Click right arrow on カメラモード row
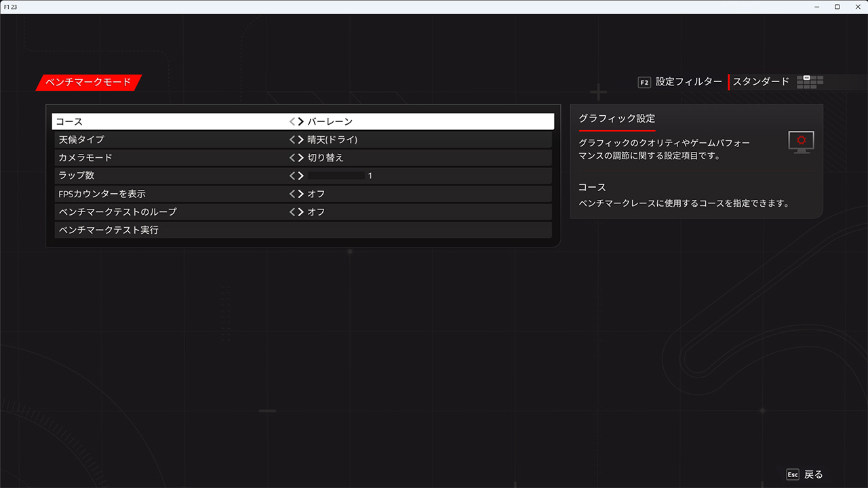Viewport: 868px width, 488px height. (x=300, y=158)
